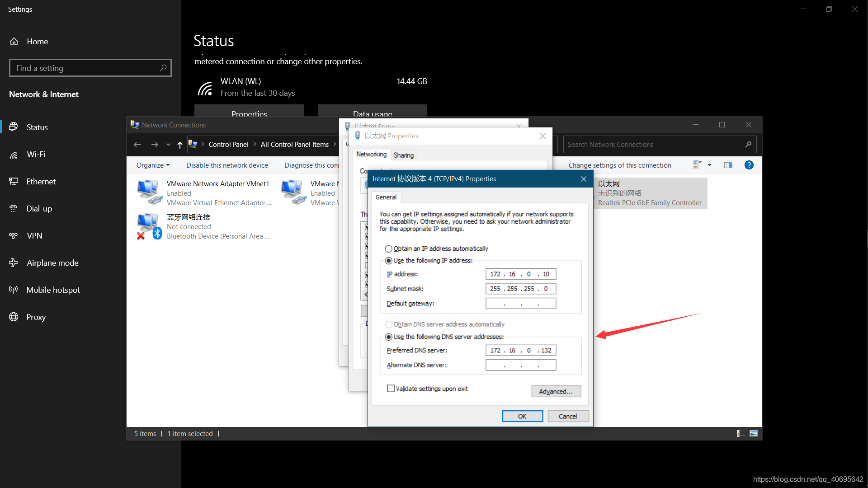Image resolution: width=868 pixels, height=488 pixels.
Task: Click All Control Panel Items breadcrumb
Action: (295, 145)
